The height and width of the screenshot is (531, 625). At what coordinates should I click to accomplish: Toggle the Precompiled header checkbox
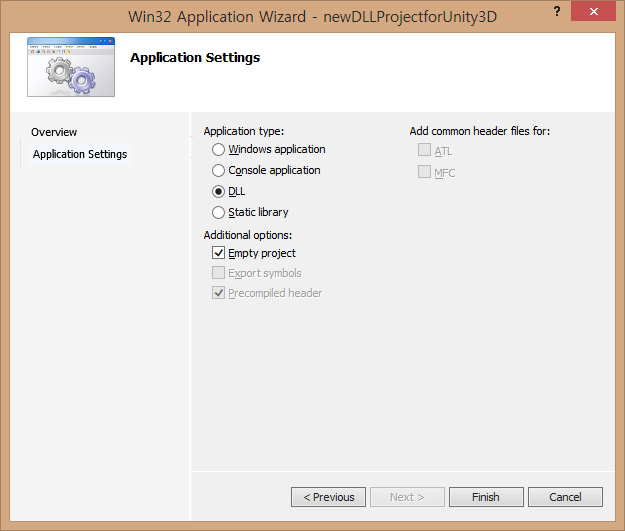pyautogui.click(x=218, y=293)
